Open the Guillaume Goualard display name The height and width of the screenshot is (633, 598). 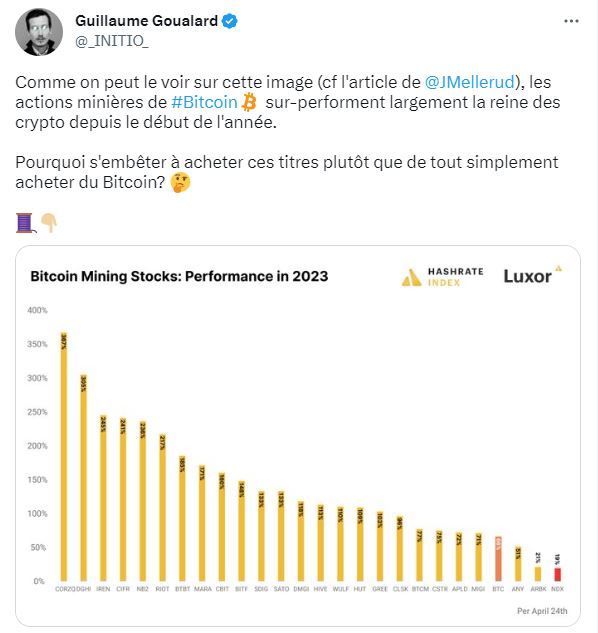click(147, 21)
